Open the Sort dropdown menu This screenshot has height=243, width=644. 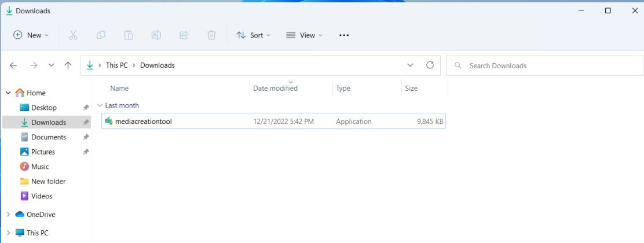(254, 35)
